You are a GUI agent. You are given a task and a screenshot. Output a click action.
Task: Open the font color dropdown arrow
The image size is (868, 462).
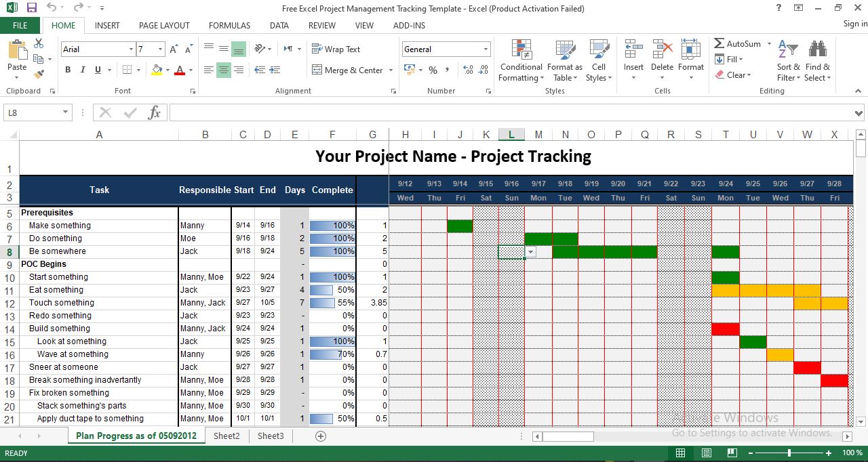coord(193,70)
